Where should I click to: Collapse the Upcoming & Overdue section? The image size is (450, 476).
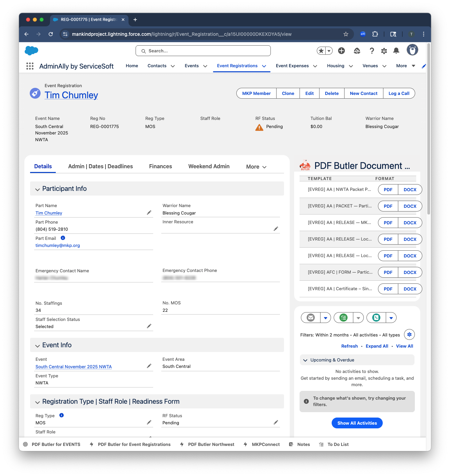pyautogui.click(x=305, y=360)
